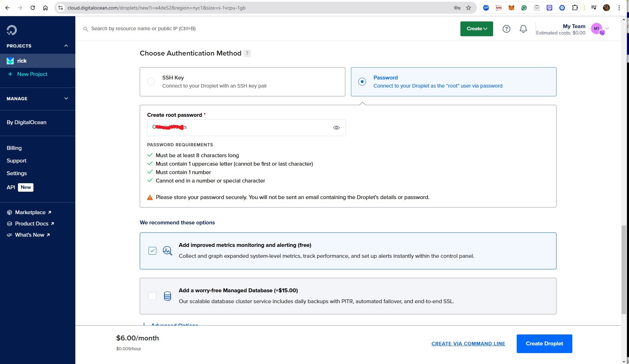
Task: Open the Product Docs external link
Action: [x=34, y=224]
